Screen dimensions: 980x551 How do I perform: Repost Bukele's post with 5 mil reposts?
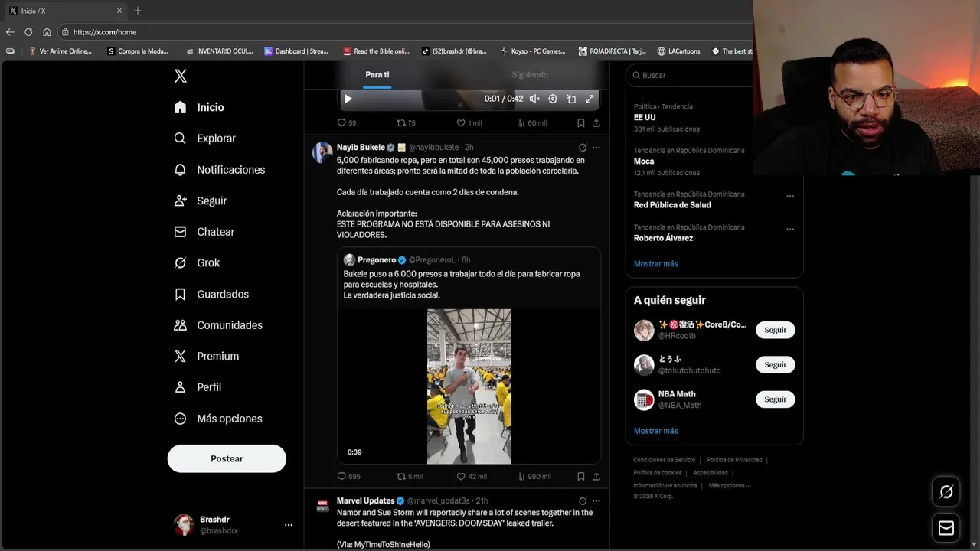410,476
